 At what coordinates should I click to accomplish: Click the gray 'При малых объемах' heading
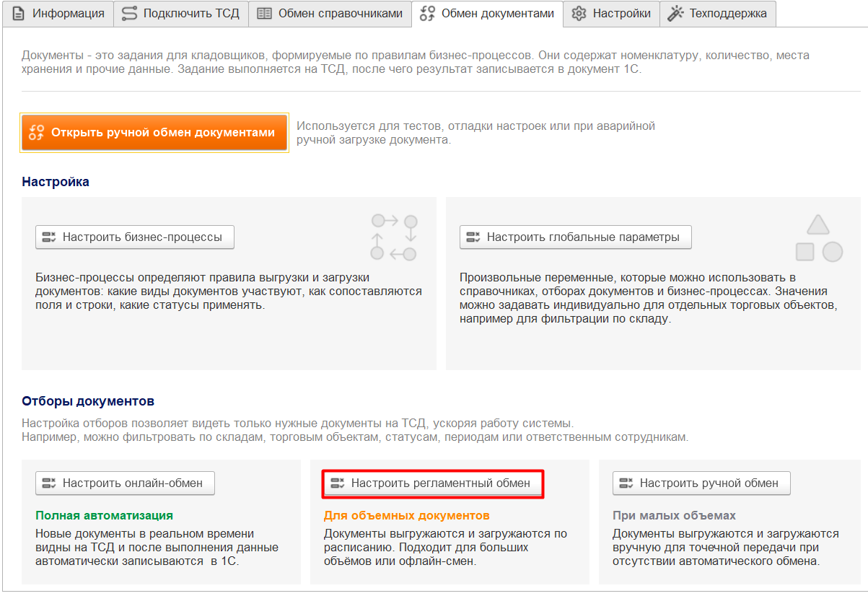[x=674, y=515]
